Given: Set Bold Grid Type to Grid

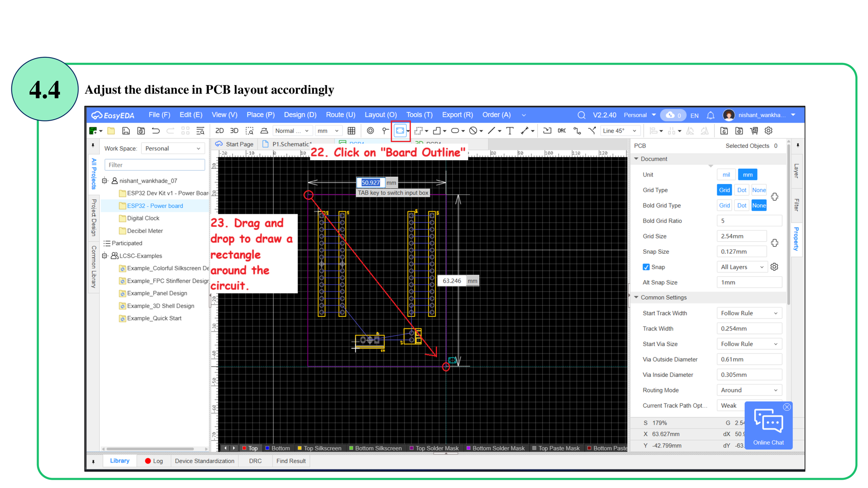Looking at the screenshot, I should (724, 205).
